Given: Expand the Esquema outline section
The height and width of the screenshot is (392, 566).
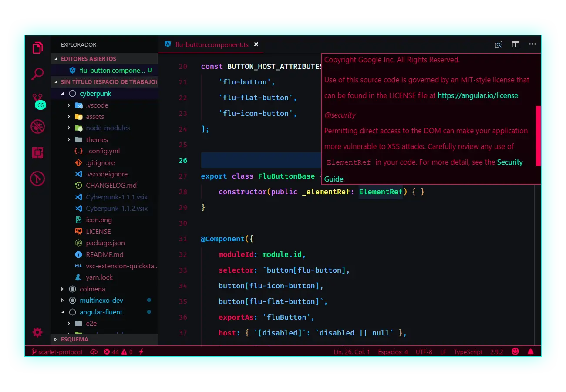Looking at the screenshot, I should click(74, 339).
